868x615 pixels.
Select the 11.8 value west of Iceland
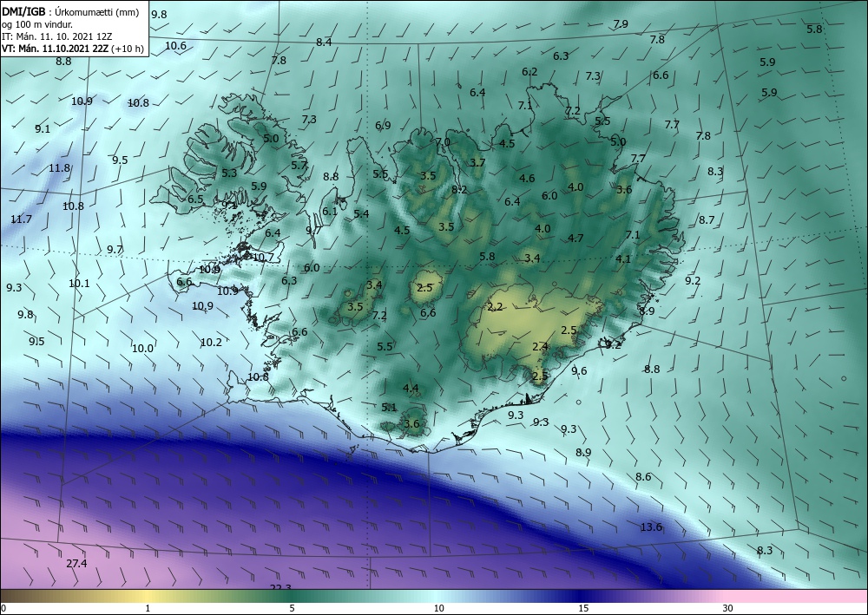pyautogui.click(x=59, y=167)
